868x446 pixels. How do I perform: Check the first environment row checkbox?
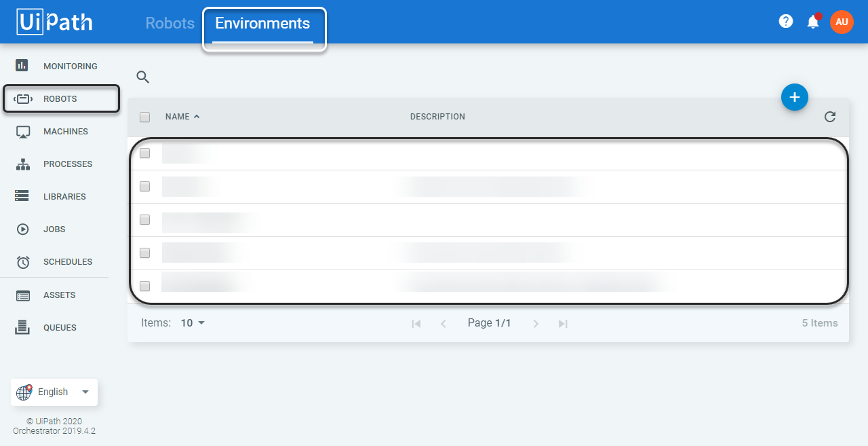[x=144, y=153]
